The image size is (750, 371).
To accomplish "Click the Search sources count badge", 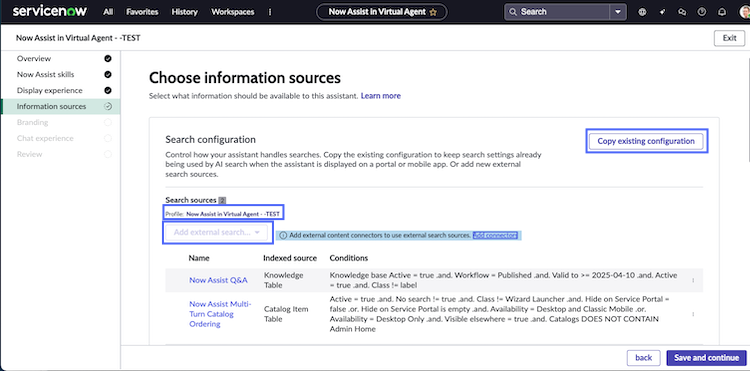I will [222, 200].
